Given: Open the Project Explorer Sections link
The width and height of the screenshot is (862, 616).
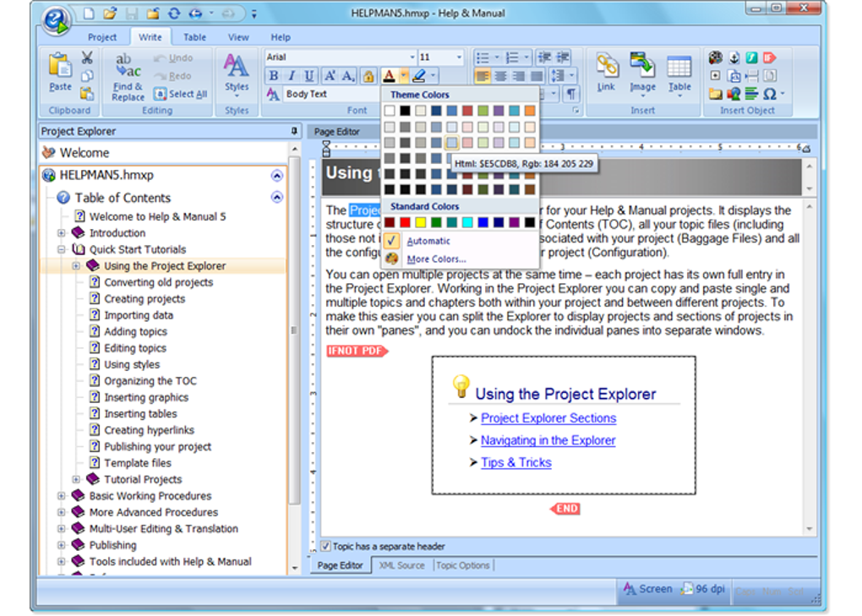Looking at the screenshot, I should pyautogui.click(x=548, y=418).
